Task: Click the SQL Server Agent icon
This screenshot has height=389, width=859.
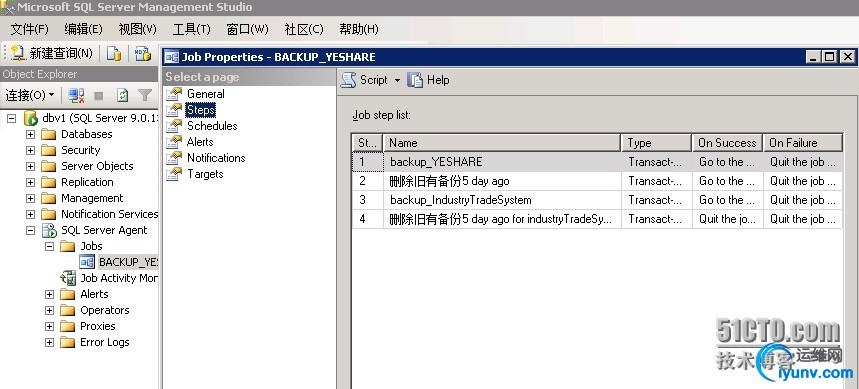Action: (x=49, y=231)
